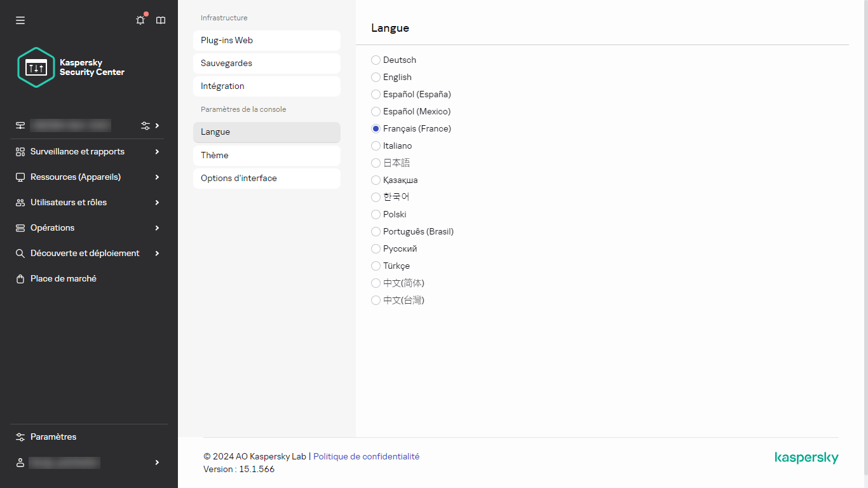
Task: Choose Italiano as console language
Action: (x=376, y=146)
